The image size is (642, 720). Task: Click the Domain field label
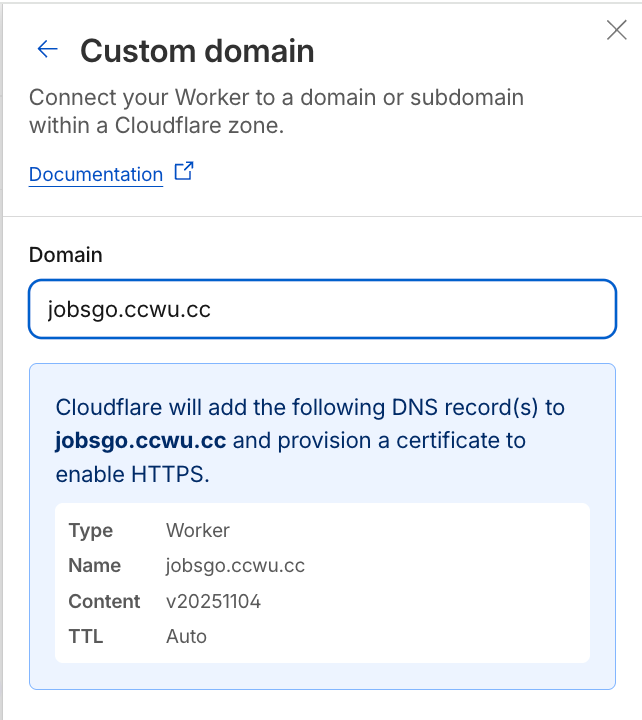coord(66,255)
